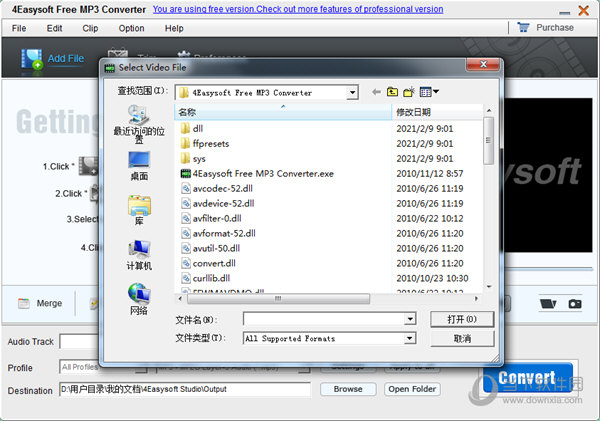Click the 取消 (Cancel) button
Image resolution: width=600 pixels, height=421 pixels.
tap(462, 339)
